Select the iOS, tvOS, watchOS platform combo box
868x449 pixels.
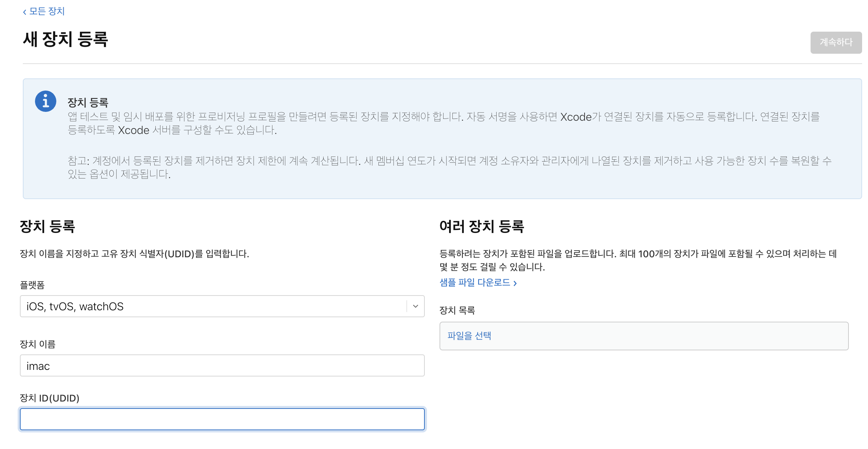(214, 306)
